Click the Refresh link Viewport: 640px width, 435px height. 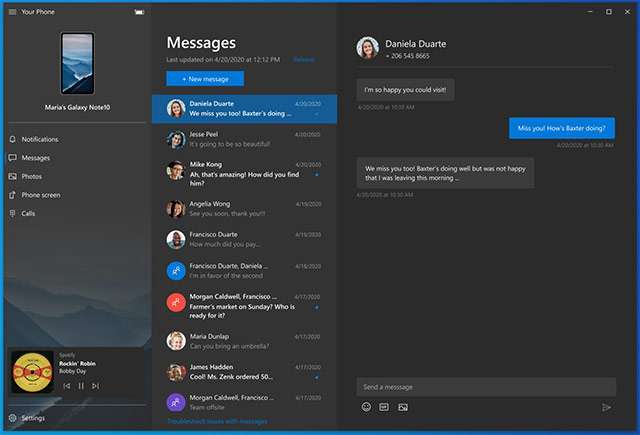pyautogui.click(x=304, y=60)
